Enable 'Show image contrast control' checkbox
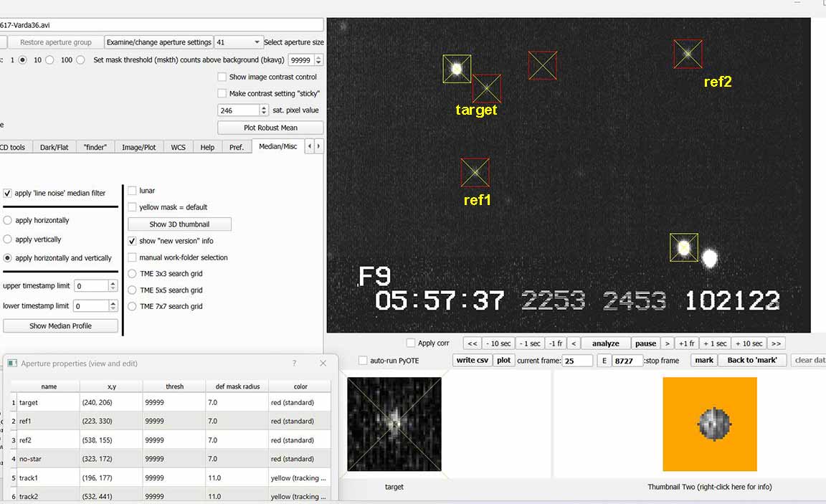 tap(222, 77)
